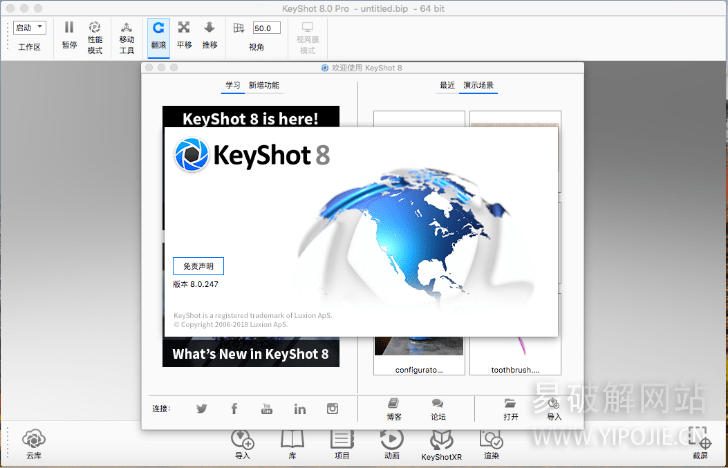
Task: Select the 移动工具 move tool
Action: 127,38
